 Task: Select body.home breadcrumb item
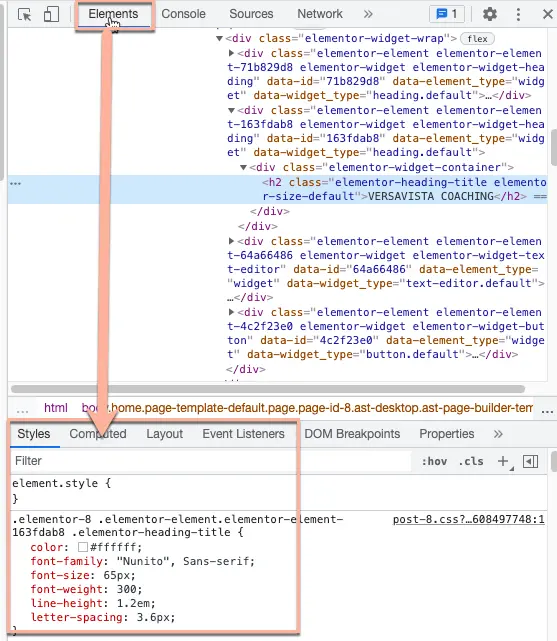[307, 408]
